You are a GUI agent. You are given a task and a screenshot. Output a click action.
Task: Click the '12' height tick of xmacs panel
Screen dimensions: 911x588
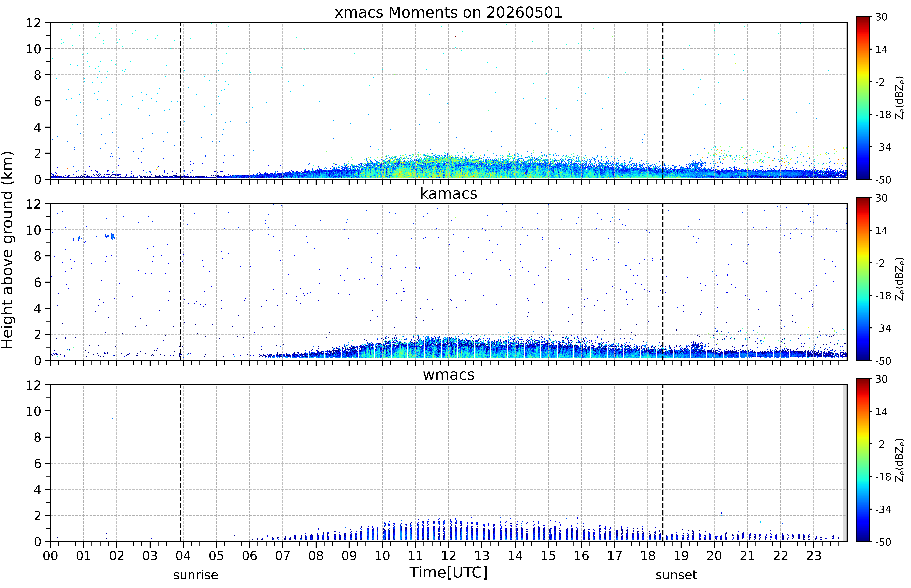pyautogui.click(x=34, y=23)
